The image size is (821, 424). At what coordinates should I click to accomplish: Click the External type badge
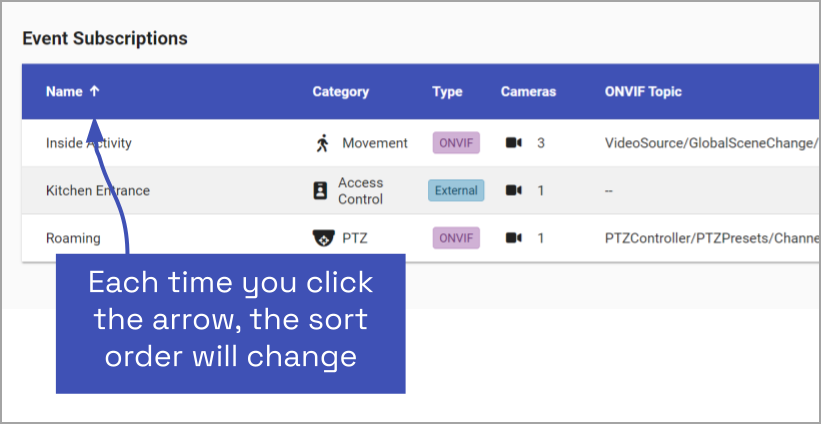(456, 190)
